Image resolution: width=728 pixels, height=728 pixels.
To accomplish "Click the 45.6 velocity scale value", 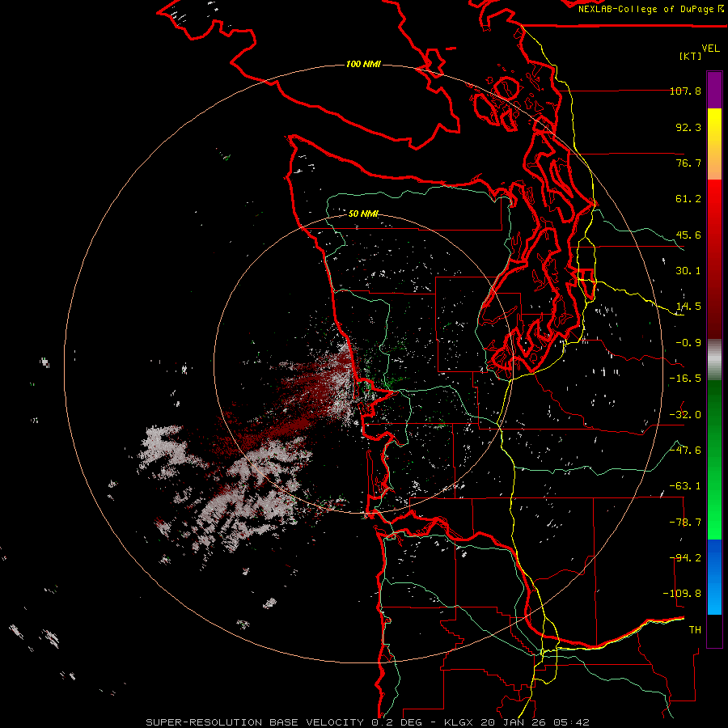I will coord(688,235).
